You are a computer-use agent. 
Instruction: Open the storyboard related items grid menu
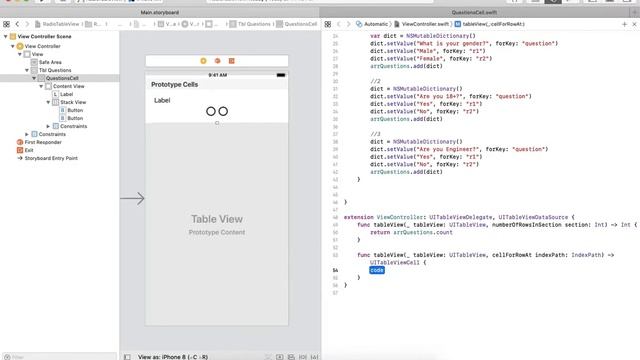[6, 24]
